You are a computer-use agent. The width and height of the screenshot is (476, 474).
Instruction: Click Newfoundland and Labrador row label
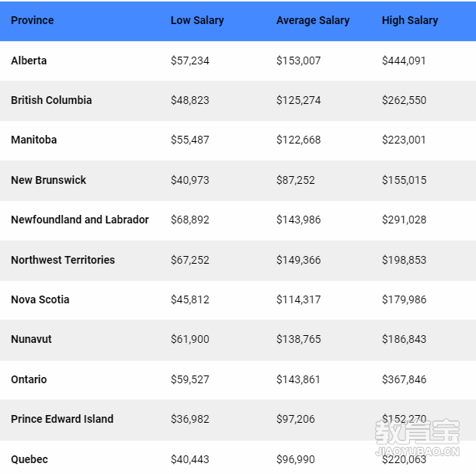(x=80, y=220)
